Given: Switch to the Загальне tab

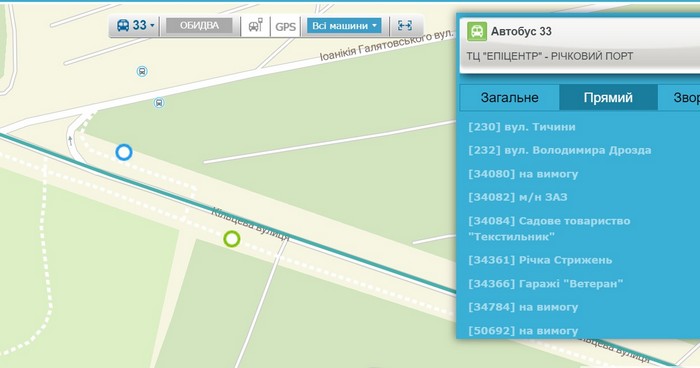Looking at the screenshot, I should (509, 98).
